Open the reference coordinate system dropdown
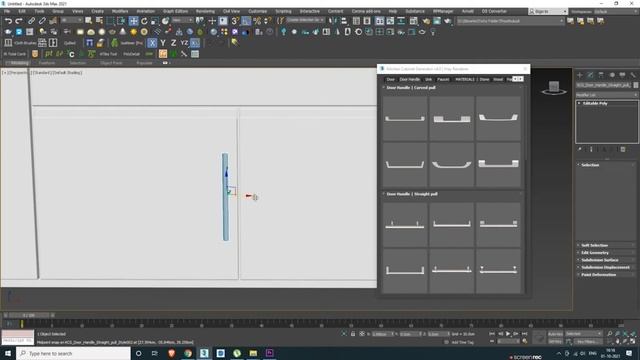Image resolution: width=640 pixels, height=360 pixels. pyautogui.click(x=182, y=20)
